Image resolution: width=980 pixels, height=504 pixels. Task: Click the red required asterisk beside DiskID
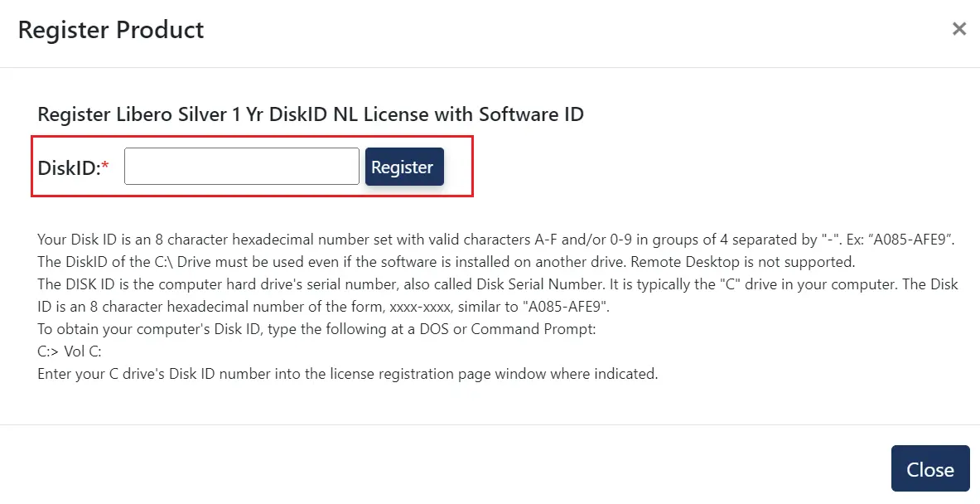point(105,167)
